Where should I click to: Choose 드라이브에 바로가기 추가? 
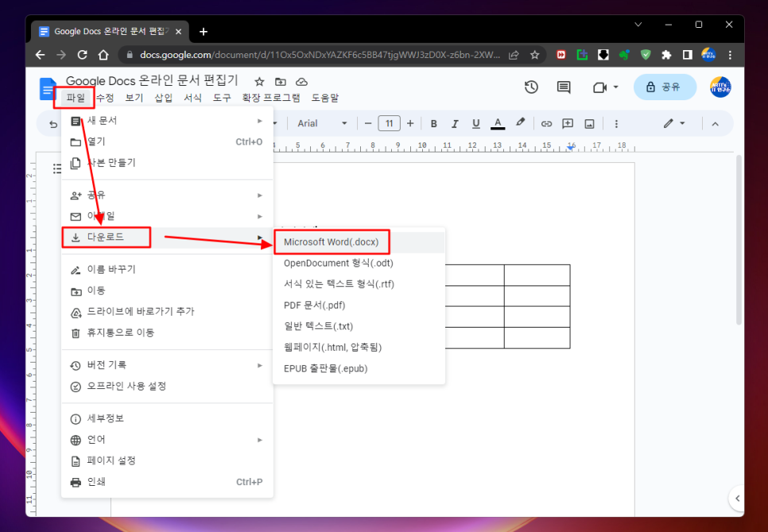click(x=167, y=312)
